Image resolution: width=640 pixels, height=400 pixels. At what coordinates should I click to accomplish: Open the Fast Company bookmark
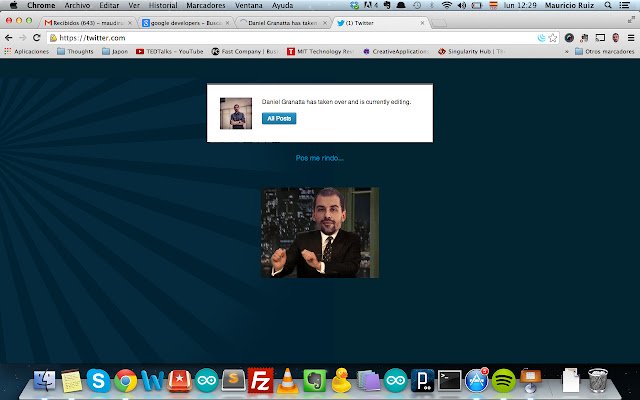point(245,51)
